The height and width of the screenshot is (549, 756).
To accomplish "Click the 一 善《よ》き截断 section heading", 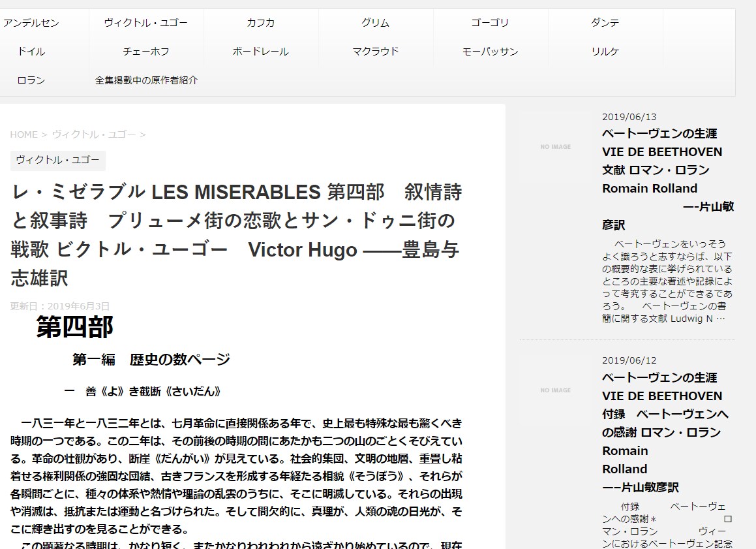I will (x=142, y=391).
